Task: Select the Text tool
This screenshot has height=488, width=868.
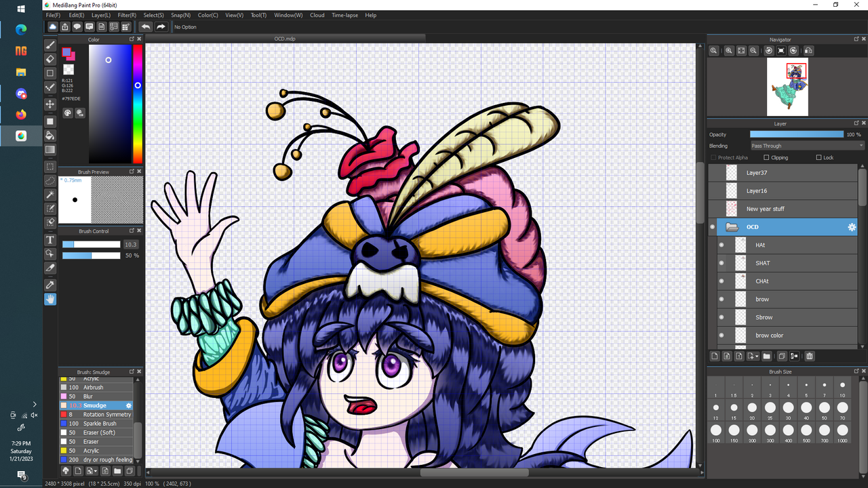Action: point(50,240)
